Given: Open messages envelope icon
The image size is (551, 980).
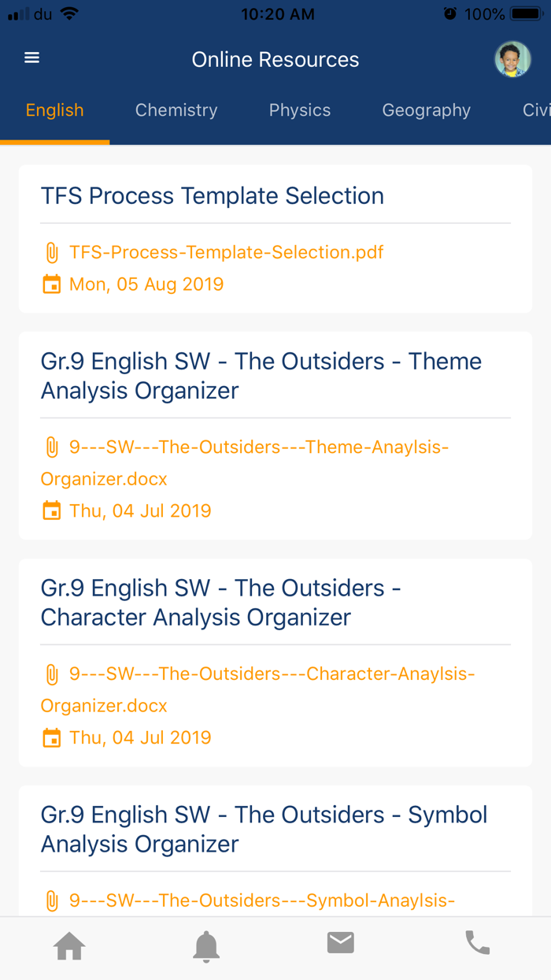Looking at the screenshot, I should click(x=341, y=942).
